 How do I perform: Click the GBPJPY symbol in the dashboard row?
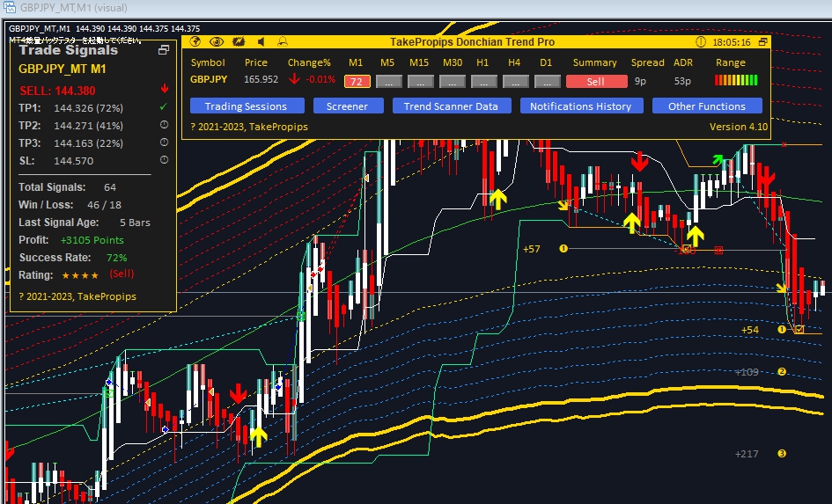coord(209,79)
